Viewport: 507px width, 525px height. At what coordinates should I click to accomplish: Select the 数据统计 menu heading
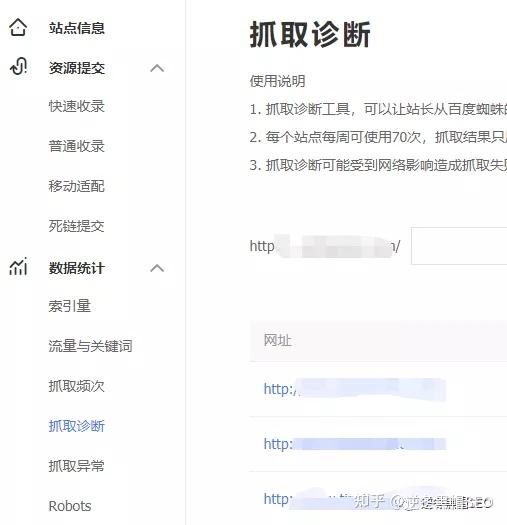77,268
